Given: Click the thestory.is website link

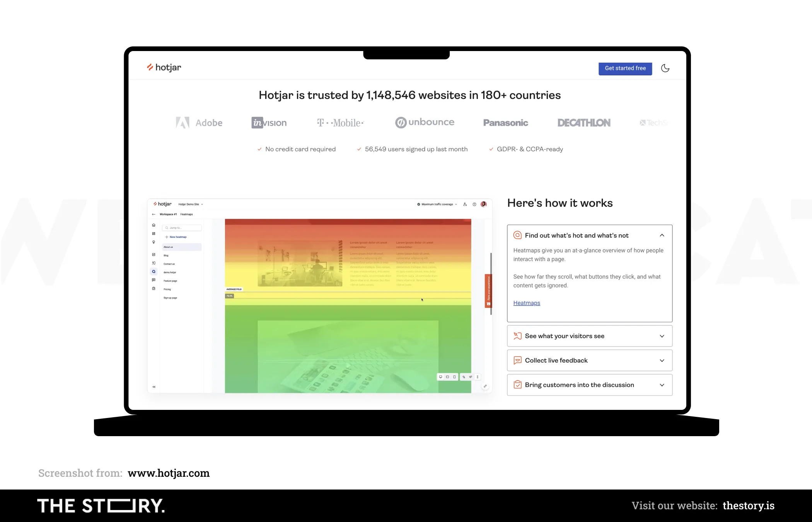Looking at the screenshot, I should [x=749, y=506].
